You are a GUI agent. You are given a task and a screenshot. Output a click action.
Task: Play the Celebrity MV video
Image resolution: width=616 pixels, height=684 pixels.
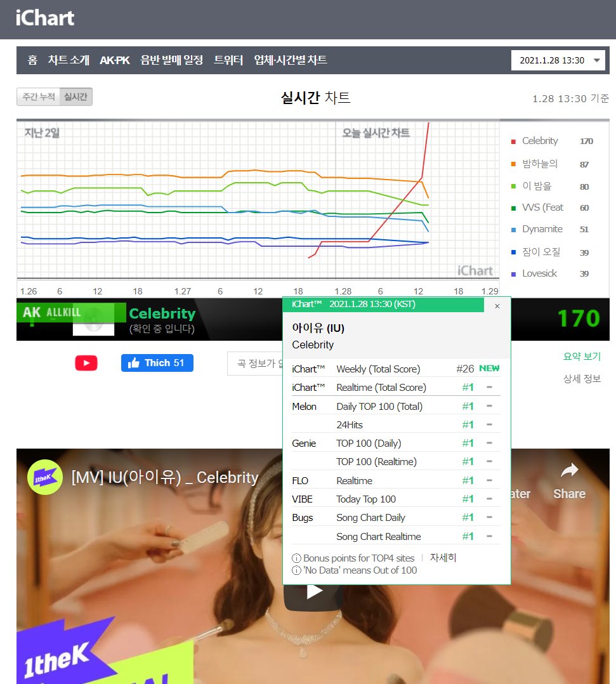(314, 592)
